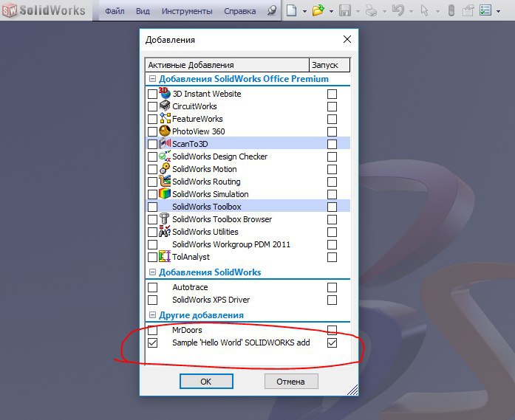515x420 pixels.
Task: Open the Options list icon in toolbar
Action: tap(485, 10)
